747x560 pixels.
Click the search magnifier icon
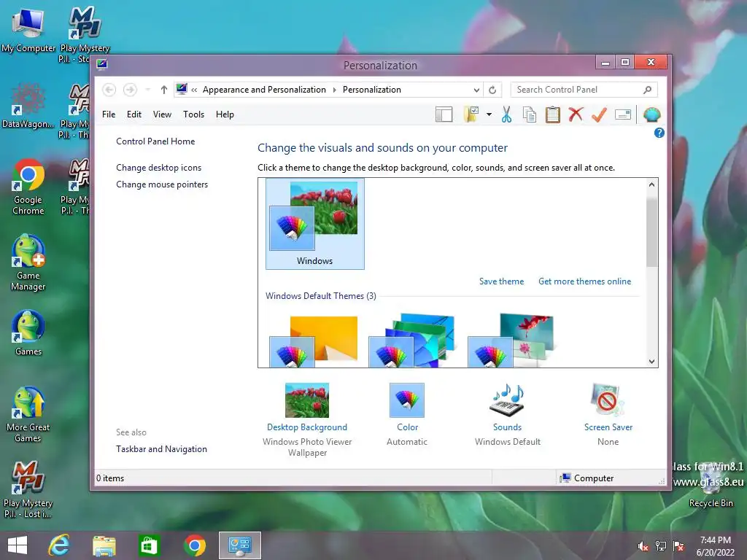(648, 90)
